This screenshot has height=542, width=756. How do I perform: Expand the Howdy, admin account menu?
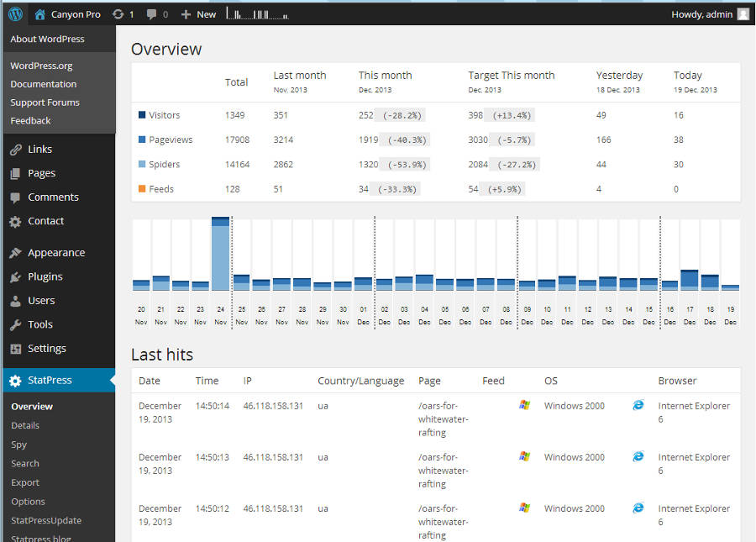pyautogui.click(x=701, y=14)
